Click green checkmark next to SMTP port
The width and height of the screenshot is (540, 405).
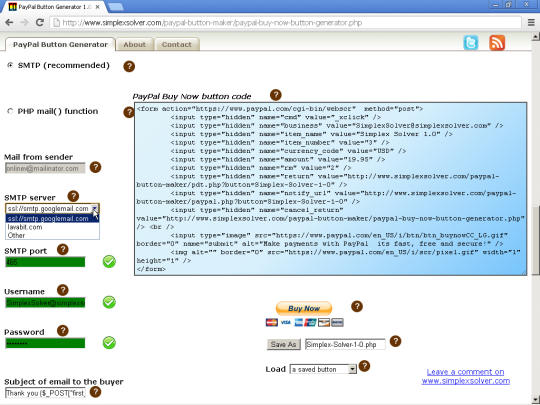click(x=109, y=262)
